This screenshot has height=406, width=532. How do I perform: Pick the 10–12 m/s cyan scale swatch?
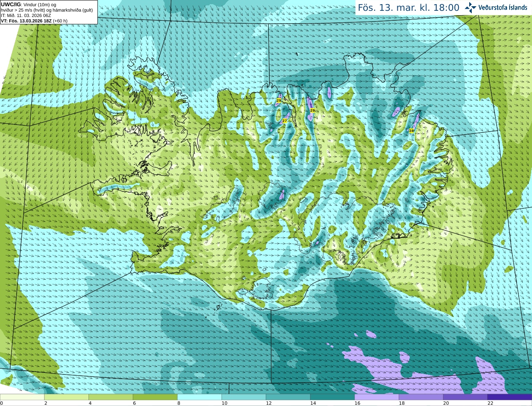click(x=244, y=397)
